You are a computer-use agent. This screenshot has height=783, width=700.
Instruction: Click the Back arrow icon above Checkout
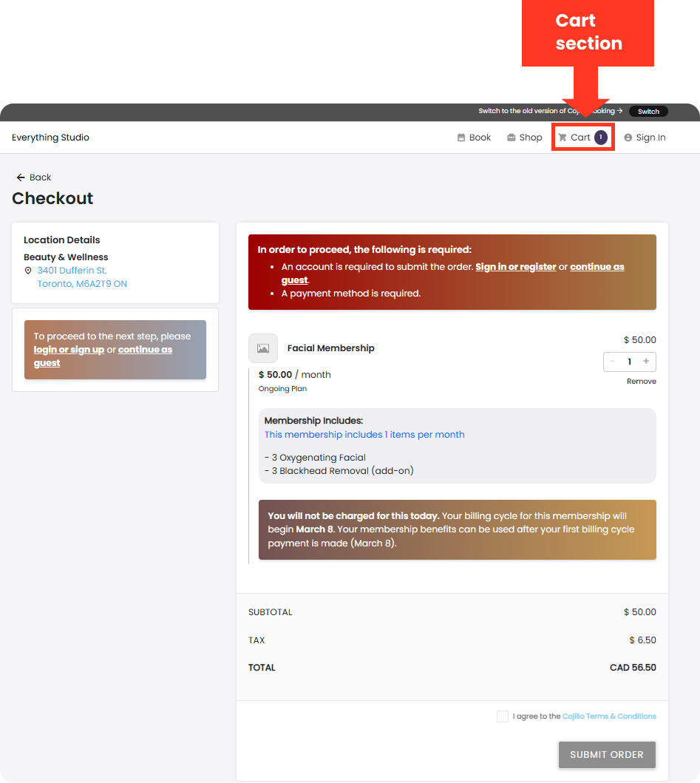point(21,177)
